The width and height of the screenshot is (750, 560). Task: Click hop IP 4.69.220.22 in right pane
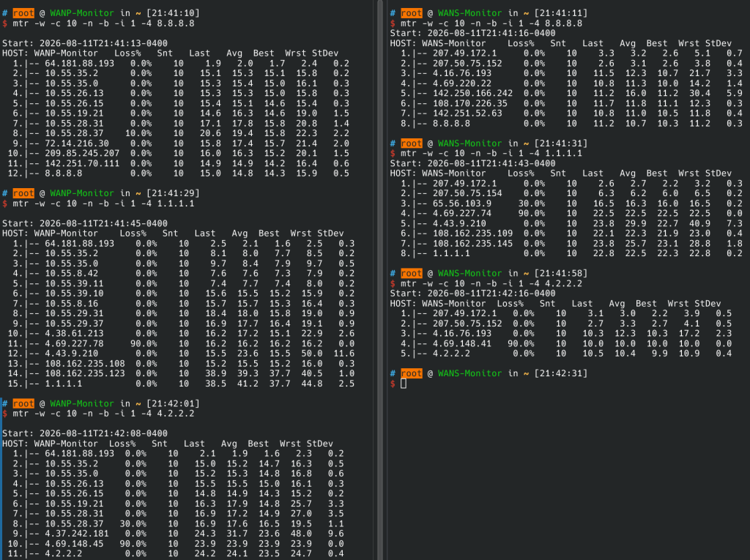coord(462,83)
